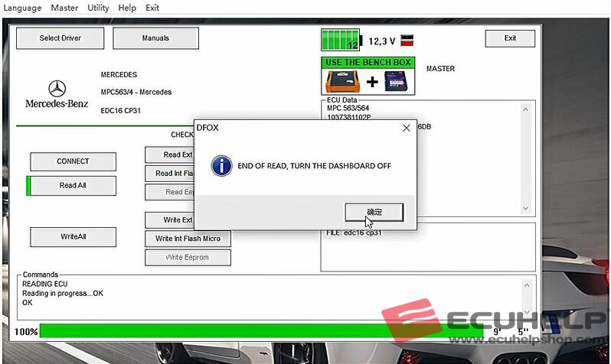Viewport: 611px width, 364px height.
Task: Click the MASTER label
Action: click(440, 69)
